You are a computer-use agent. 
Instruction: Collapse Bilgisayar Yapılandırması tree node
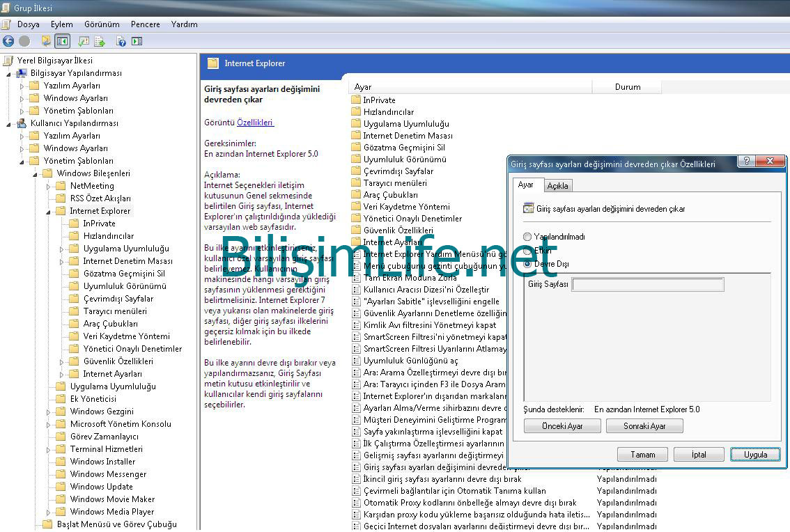click(x=8, y=74)
